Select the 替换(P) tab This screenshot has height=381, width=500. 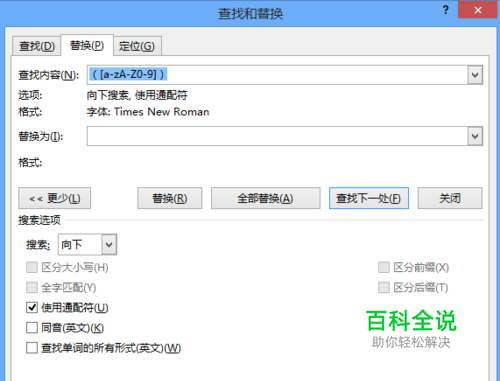point(87,45)
